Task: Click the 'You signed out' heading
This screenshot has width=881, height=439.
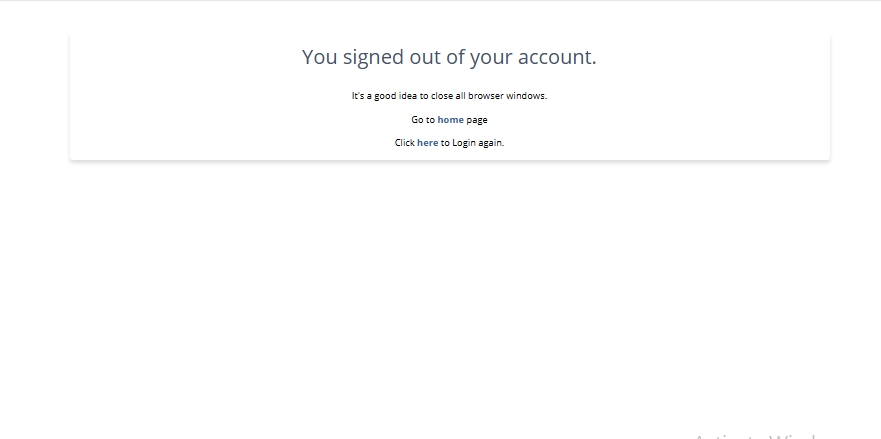Action: click(449, 57)
